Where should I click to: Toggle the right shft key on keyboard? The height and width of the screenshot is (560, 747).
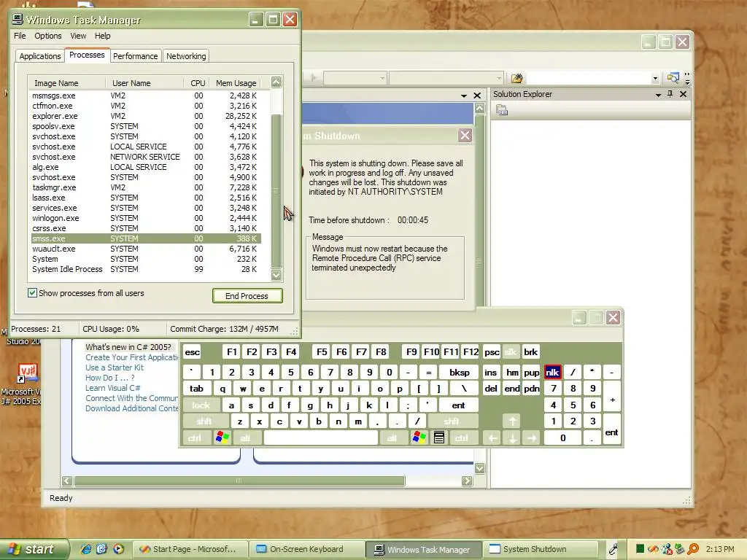pos(452,421)
